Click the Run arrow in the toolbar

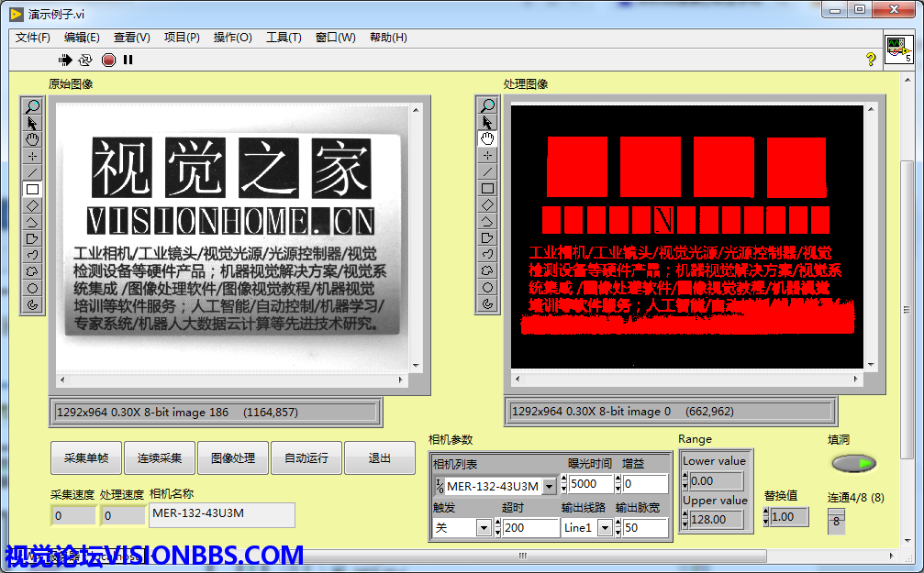(65, 60)
